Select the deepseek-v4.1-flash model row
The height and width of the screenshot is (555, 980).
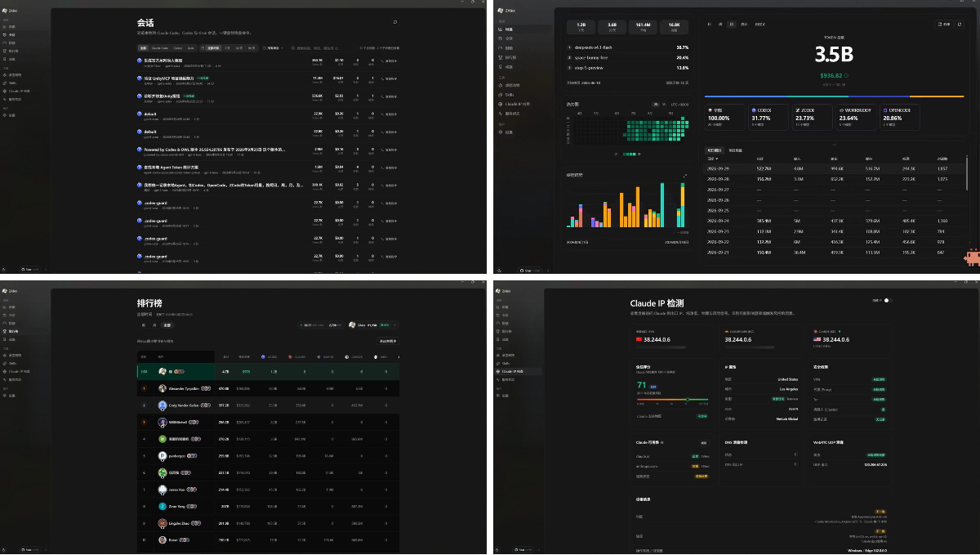click(x=627, y=47)
